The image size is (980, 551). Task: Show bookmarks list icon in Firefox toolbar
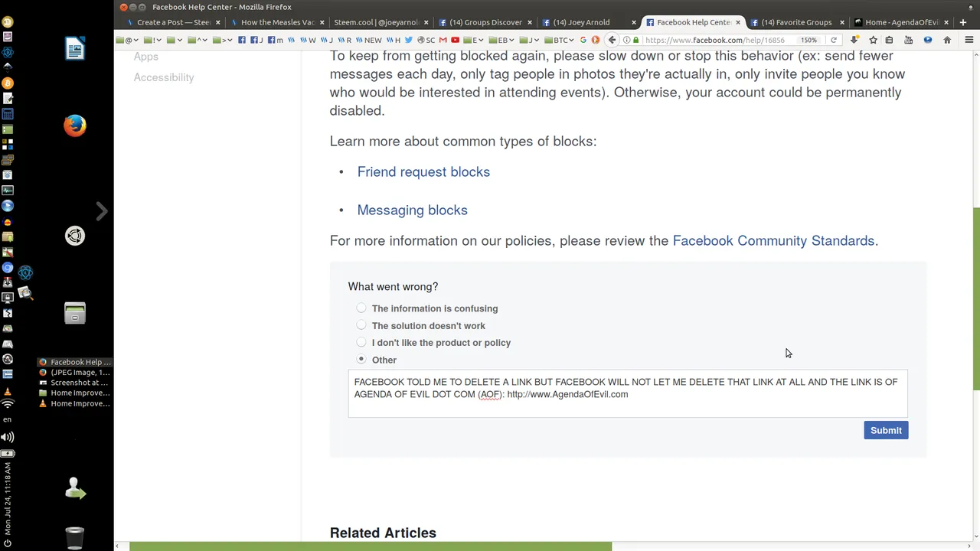pyautogui.click(x=889, y=40)
